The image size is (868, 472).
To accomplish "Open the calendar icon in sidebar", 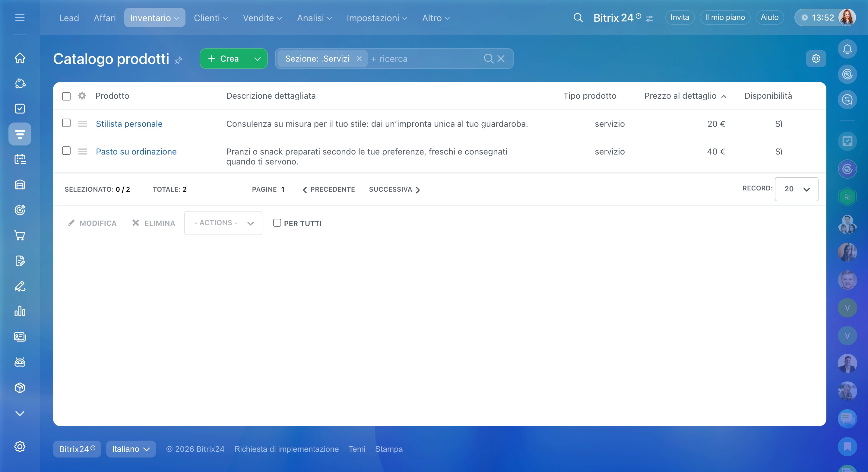I will point(20,159).
